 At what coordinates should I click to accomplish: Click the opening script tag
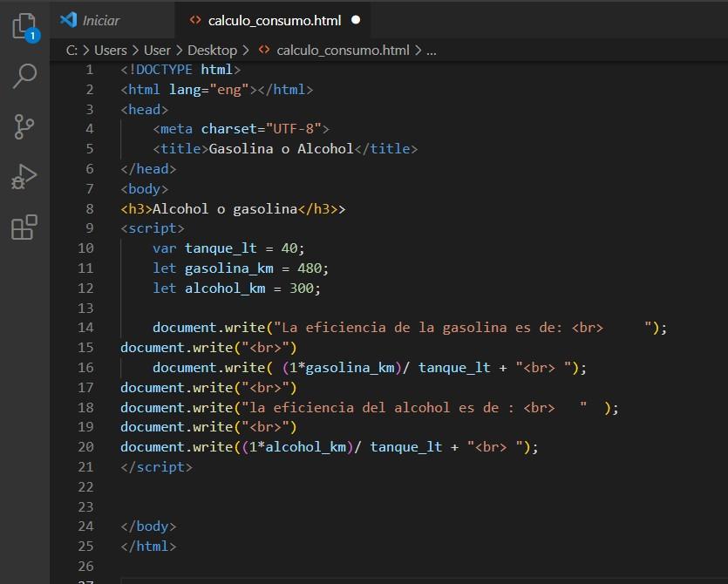coord(153,228)
